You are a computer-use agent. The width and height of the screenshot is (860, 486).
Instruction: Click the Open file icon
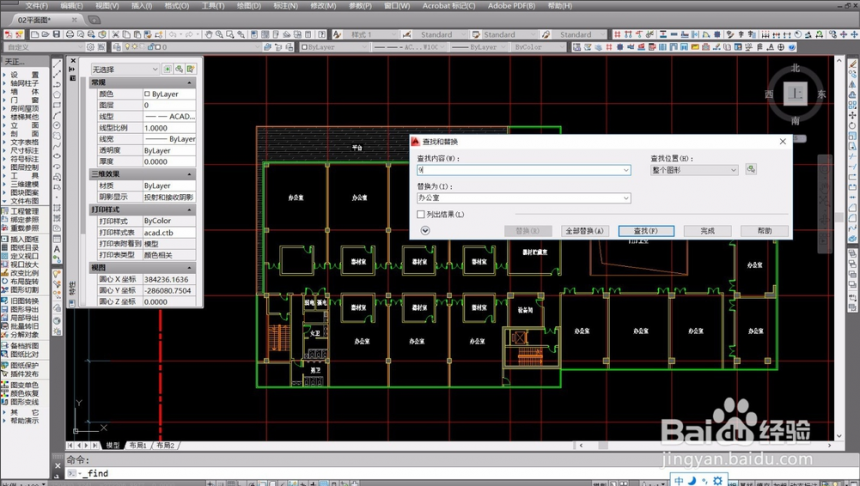[46, 34]
